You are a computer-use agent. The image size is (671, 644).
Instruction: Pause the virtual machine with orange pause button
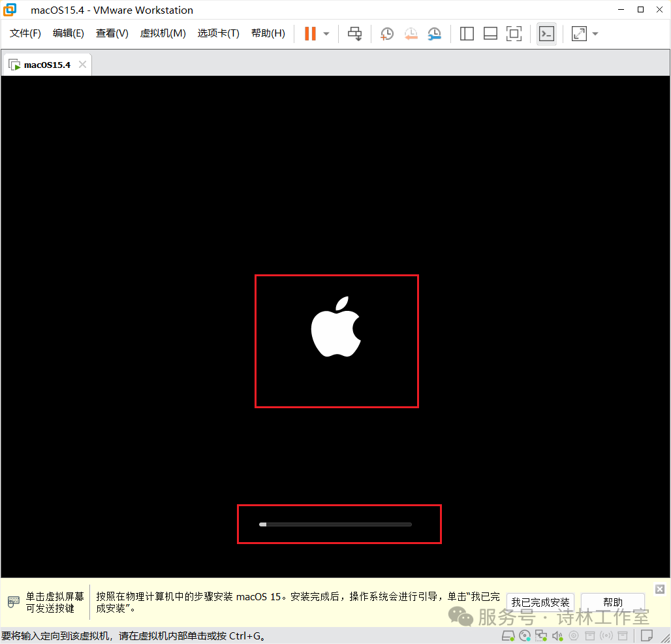point(310,34)
